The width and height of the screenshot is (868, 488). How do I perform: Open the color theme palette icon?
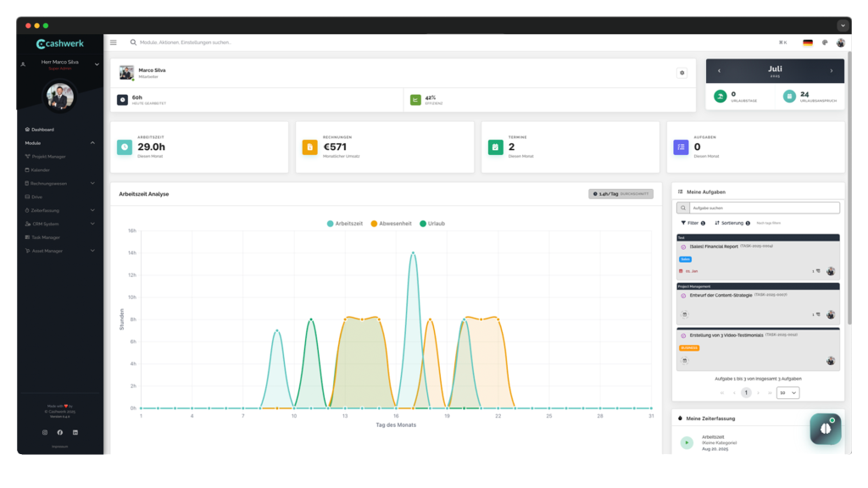[x=825, y=42]
